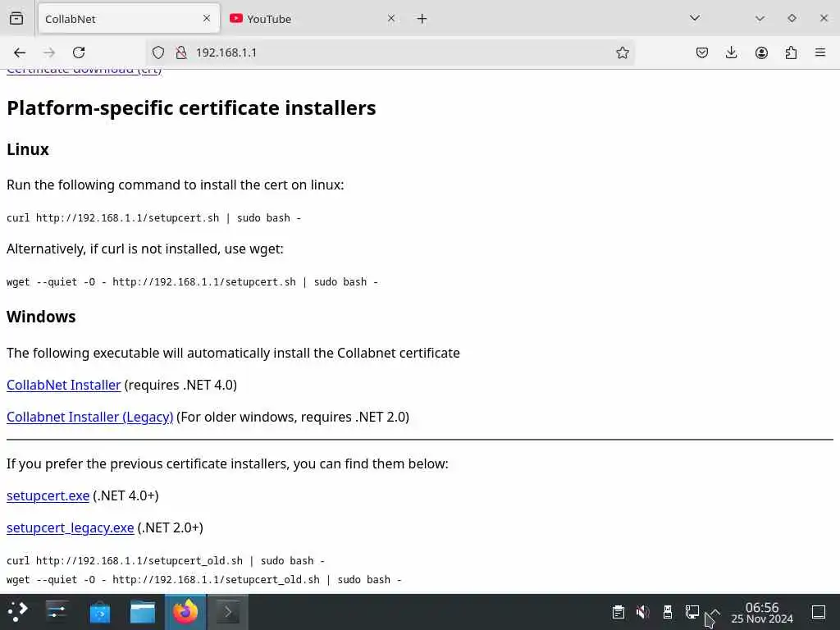Open the KDE application launcher
Viewport: 840px width, 630px height.
(18, 612)
